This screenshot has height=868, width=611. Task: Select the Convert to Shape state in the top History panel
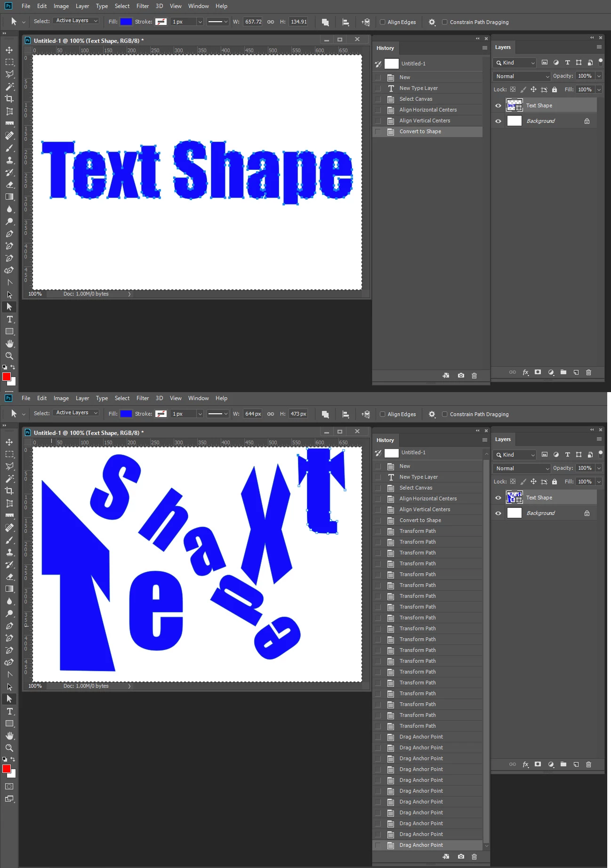428,132
